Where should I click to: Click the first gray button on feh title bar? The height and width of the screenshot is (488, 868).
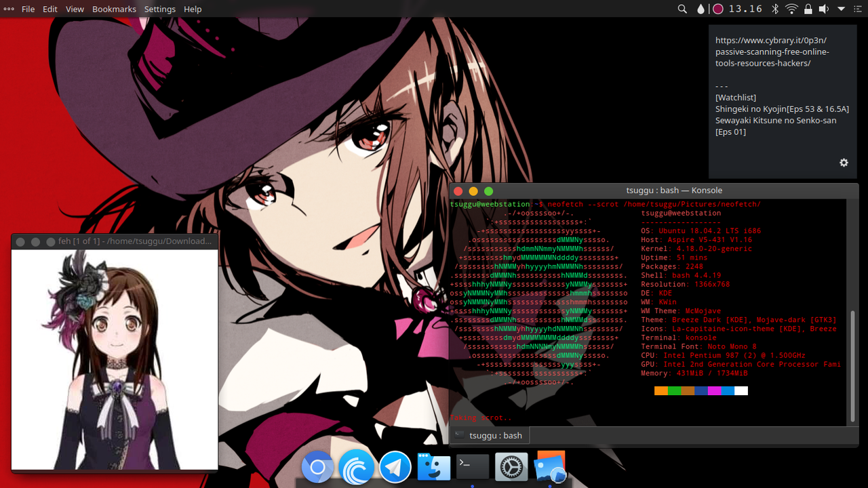(x=20, y=241)
